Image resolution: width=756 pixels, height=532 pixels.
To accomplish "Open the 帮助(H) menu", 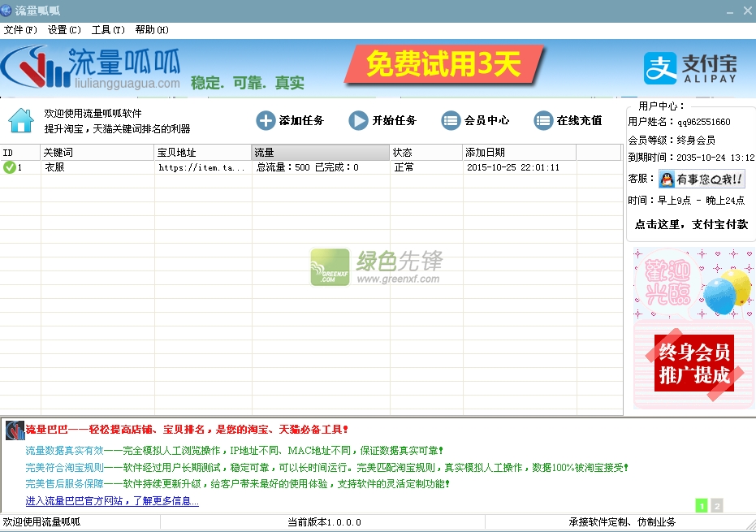I will click(152, 30).
